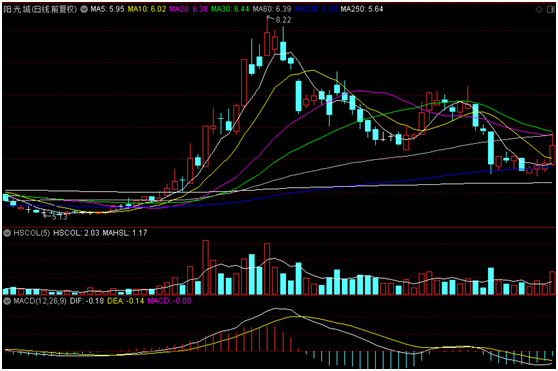Image resolution: width=558 pixels, height=371 pixels.
Task: Click the DIF: -0.18 value
Action: 87,301
